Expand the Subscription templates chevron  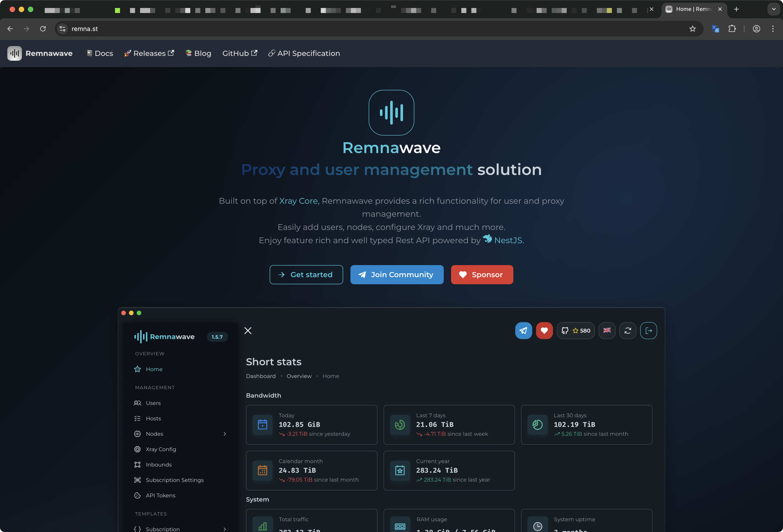pyautogui.click(x=225, y=529)
